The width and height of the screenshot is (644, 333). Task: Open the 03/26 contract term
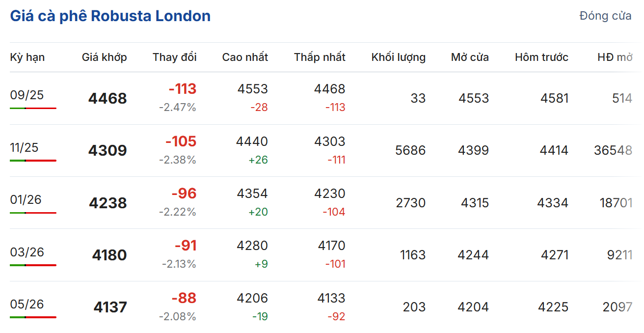pyautogui.click(x=27, y=252)
